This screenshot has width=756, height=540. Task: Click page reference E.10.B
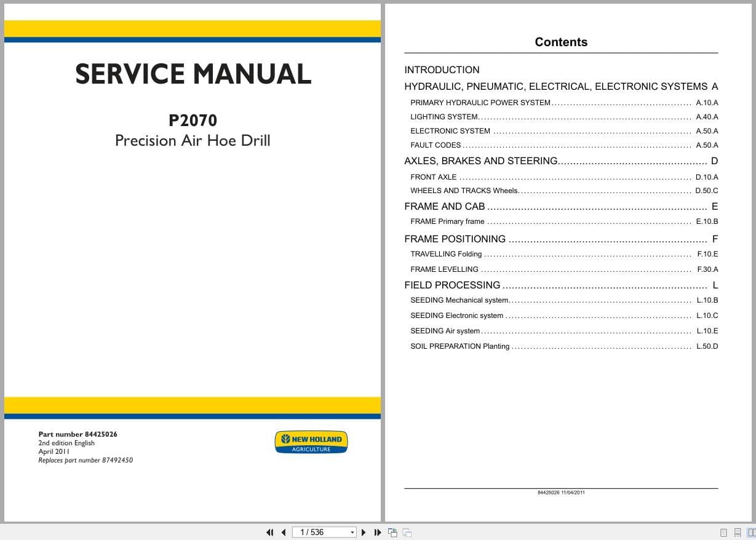[707, 221]
